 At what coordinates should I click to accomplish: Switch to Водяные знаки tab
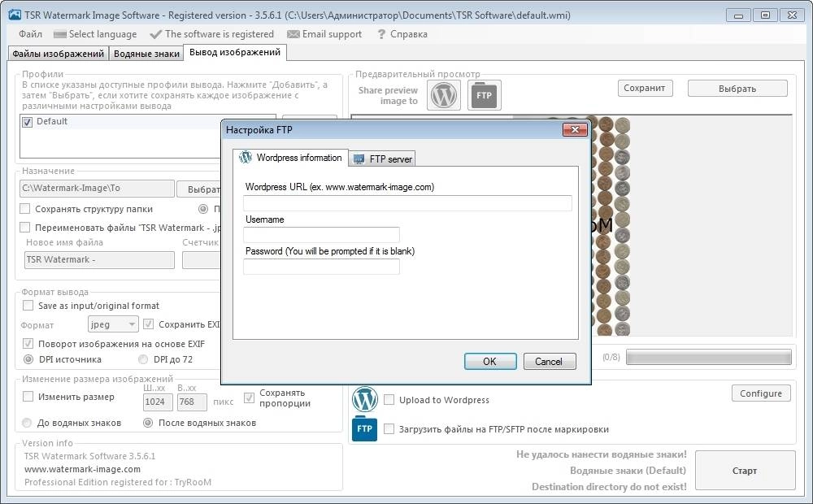[146, 54]
